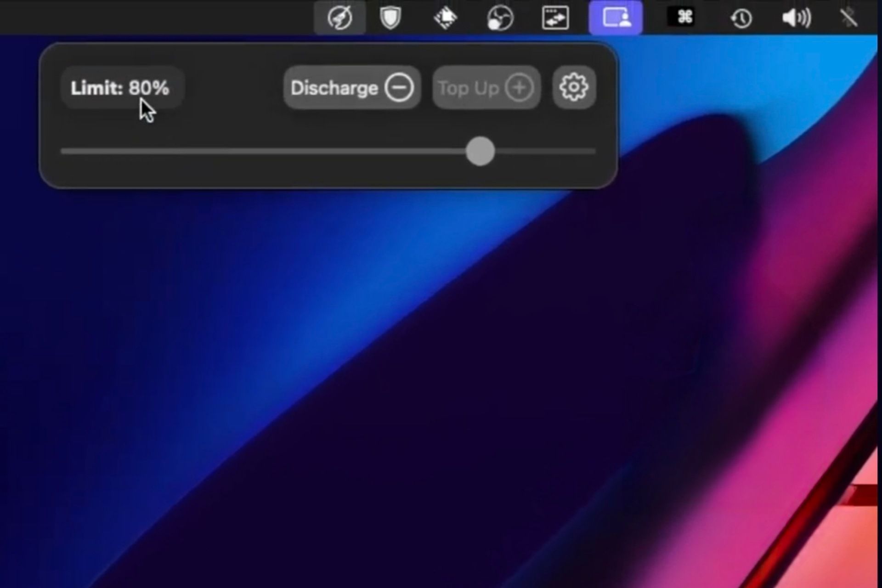
Task: Open the volume speaker menu
Action: (796, 18)
